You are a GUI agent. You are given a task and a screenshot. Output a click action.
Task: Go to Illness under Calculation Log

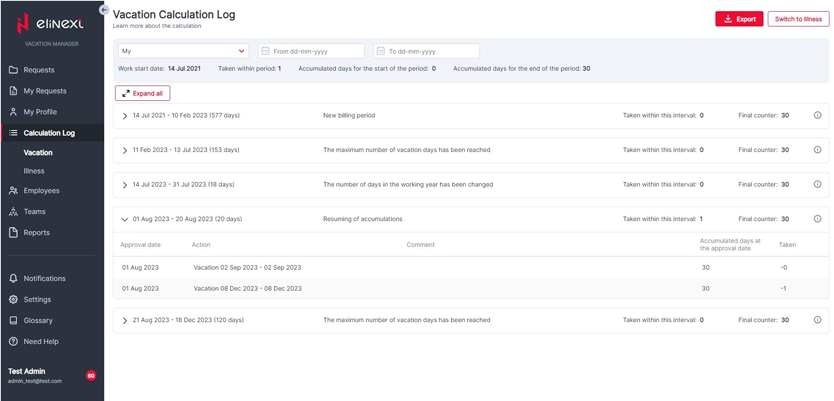34,171
